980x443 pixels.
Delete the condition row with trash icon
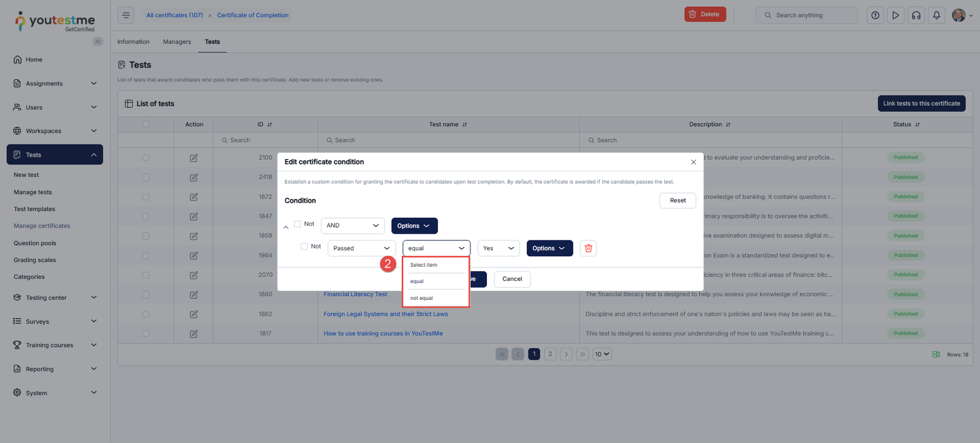588,248
